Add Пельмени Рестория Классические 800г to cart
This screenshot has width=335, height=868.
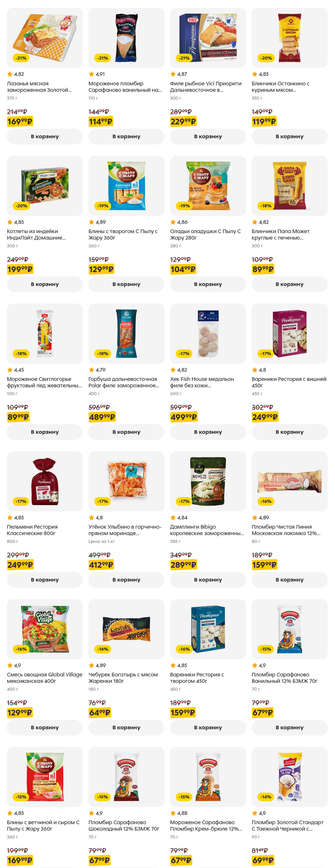pyautogui.click(x=45, y=580)
